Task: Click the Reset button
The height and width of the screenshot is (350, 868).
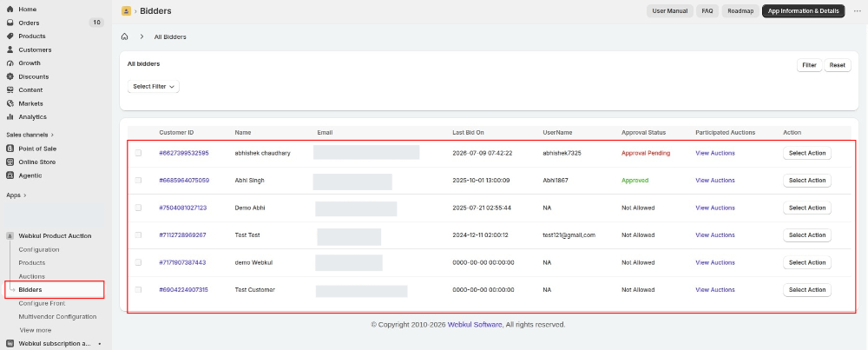Action: tap(838, 65)
